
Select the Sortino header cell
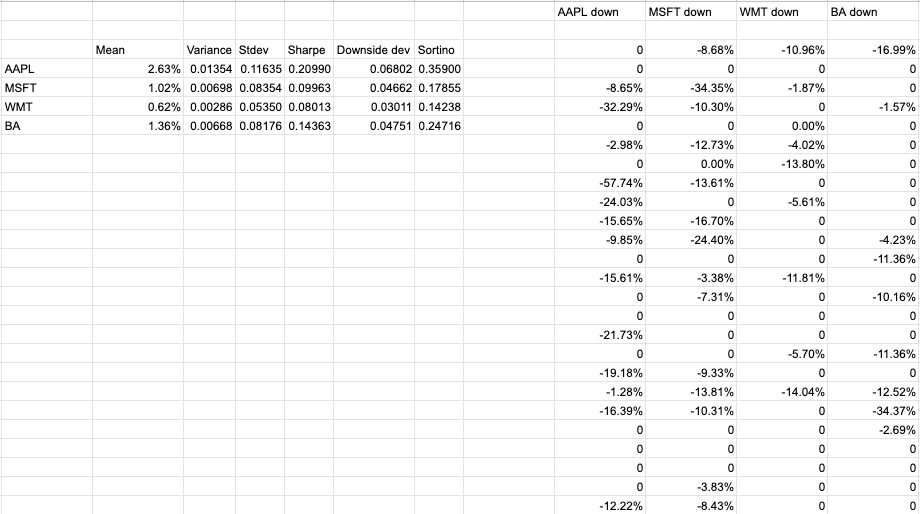tap(436, 50)
